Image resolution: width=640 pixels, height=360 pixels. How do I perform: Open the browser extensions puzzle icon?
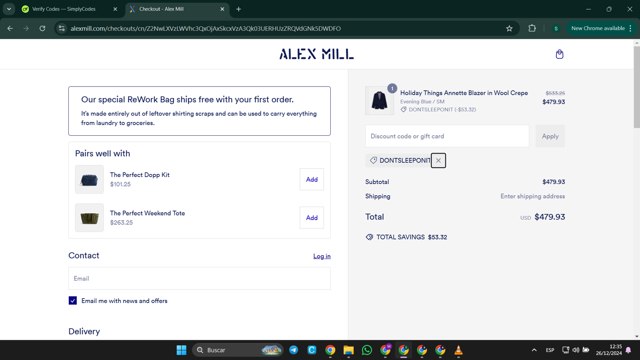pos(532,29)
